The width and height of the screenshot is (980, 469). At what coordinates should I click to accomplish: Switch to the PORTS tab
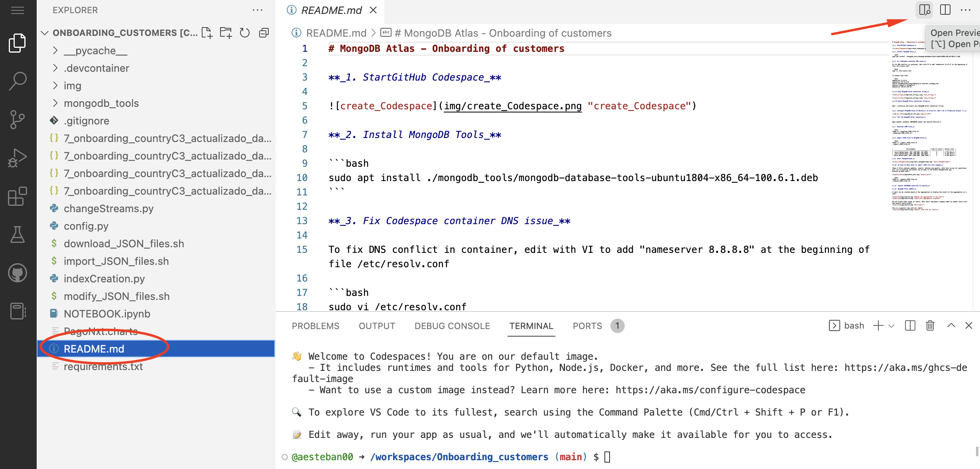coord(587,326)
